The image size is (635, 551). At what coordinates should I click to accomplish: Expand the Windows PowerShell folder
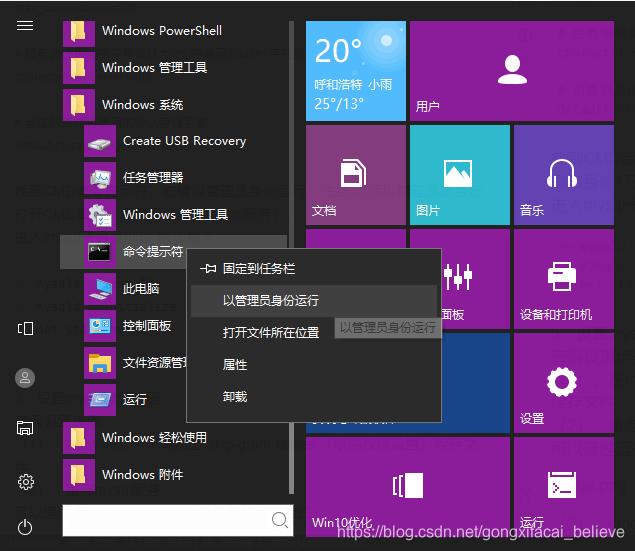tap(174, 31)
